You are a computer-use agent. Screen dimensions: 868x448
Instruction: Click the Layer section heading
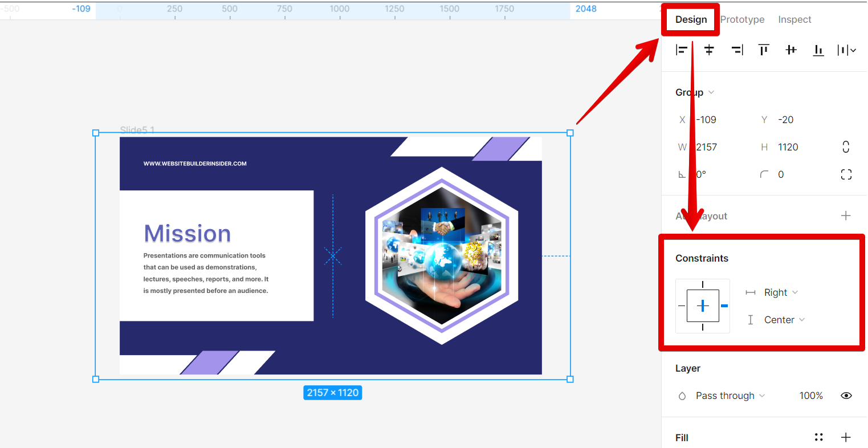tap(688, 368)
